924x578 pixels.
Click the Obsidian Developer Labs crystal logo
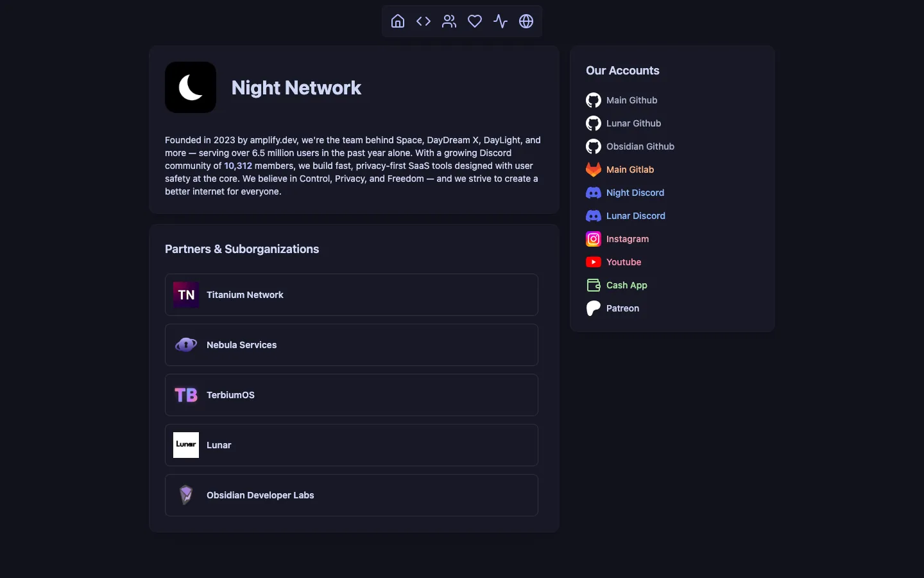point(186,495)
